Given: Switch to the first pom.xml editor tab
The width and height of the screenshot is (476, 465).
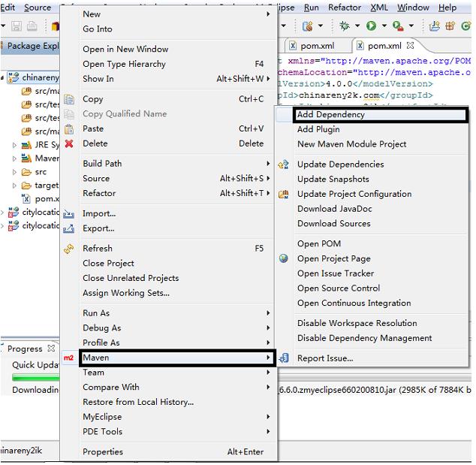Looking at the screenshot, I should click(317, 46).
